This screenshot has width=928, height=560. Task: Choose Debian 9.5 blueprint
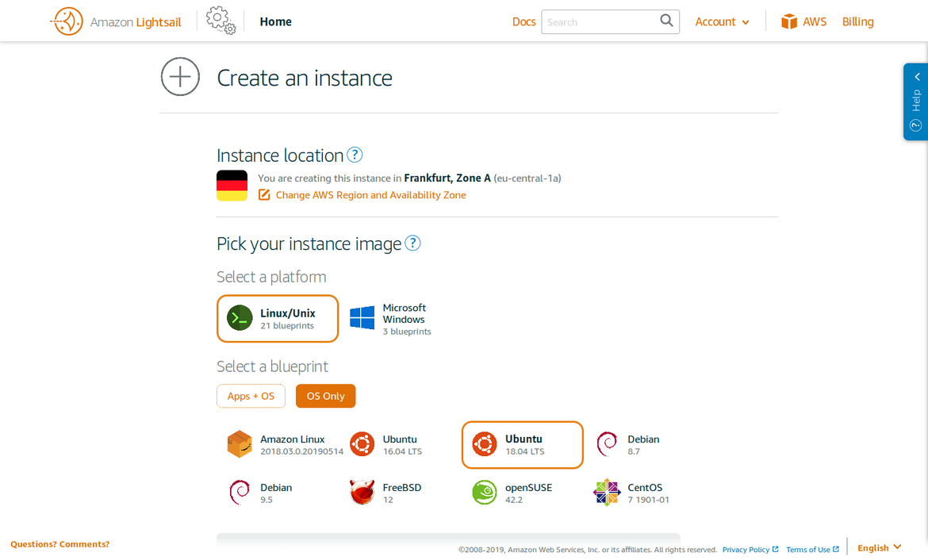tap(278, 493)
